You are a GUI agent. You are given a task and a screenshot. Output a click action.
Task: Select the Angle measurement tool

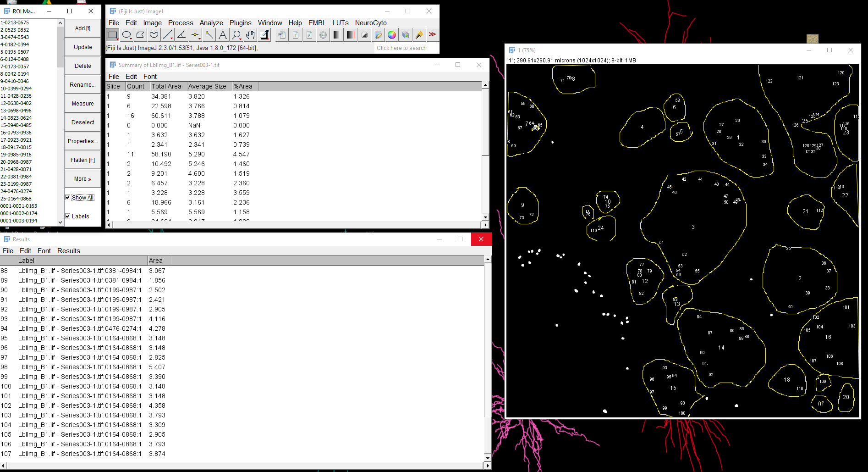click(x=181, y=34)
